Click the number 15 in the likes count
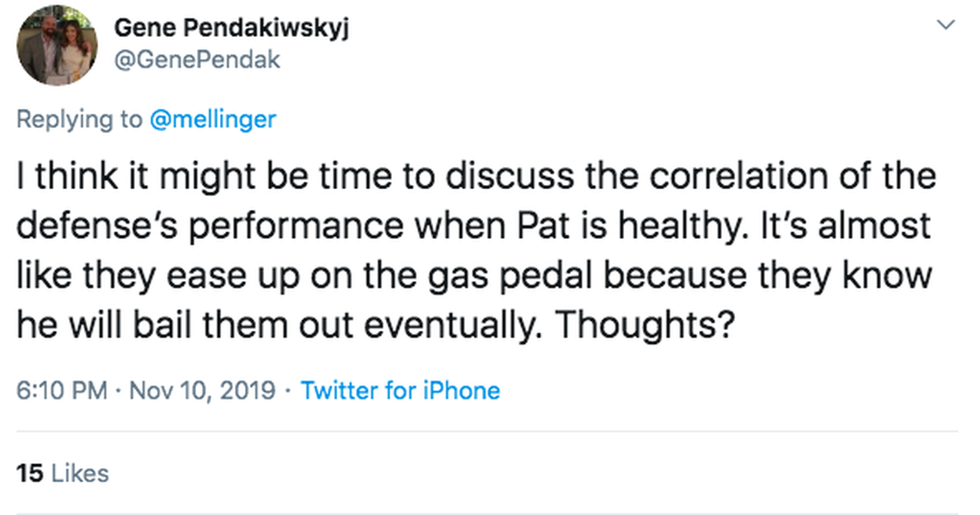 pyautogui.click(x=30, y=473)
